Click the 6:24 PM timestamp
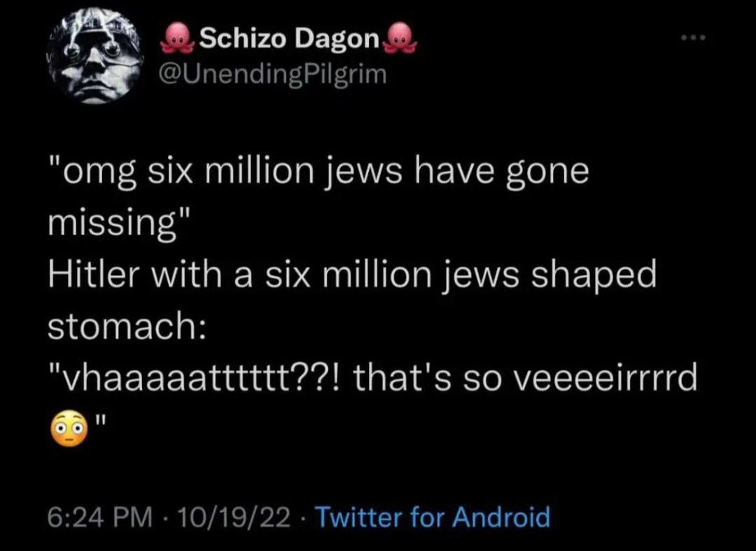Image resolution: width=756 pixels, height=551 pixels. 99,517
